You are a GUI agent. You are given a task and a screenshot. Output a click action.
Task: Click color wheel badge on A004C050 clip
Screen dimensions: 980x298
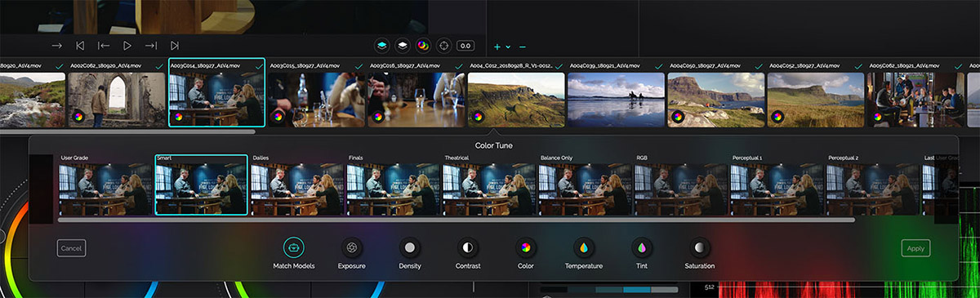[x=679, y=117]
